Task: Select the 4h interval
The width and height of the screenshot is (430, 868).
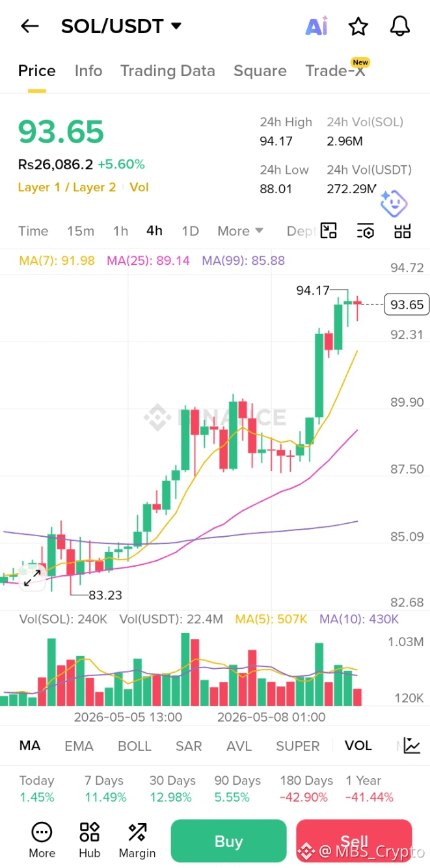Action: tap(154, 231)
